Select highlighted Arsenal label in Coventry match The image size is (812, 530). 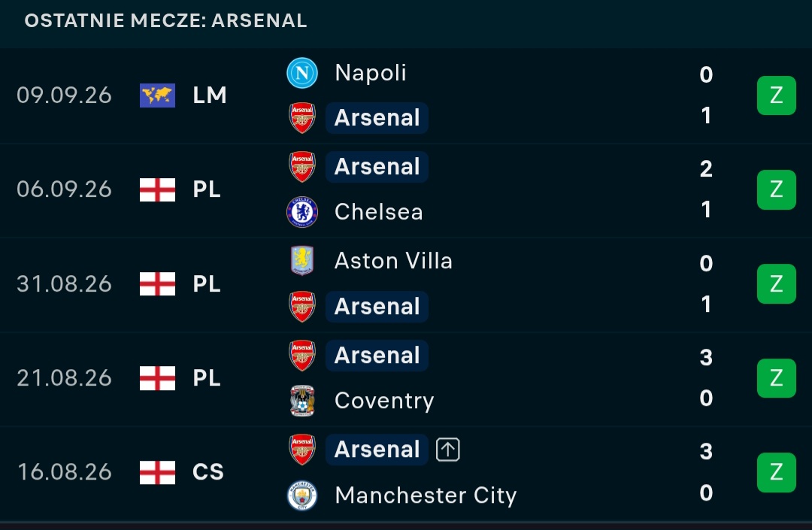[377, 356]
